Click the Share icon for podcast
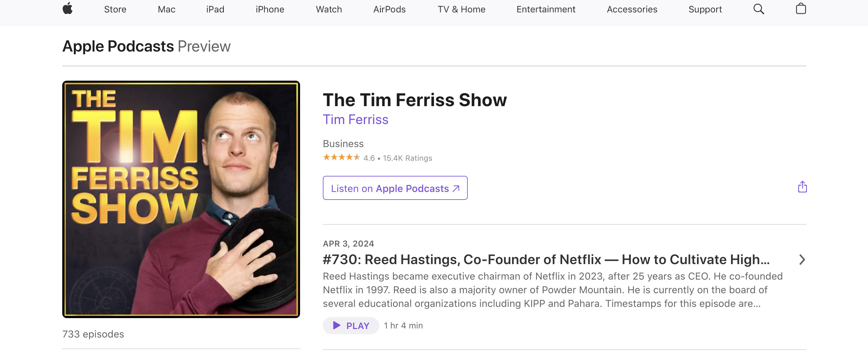 coord(802,187)
